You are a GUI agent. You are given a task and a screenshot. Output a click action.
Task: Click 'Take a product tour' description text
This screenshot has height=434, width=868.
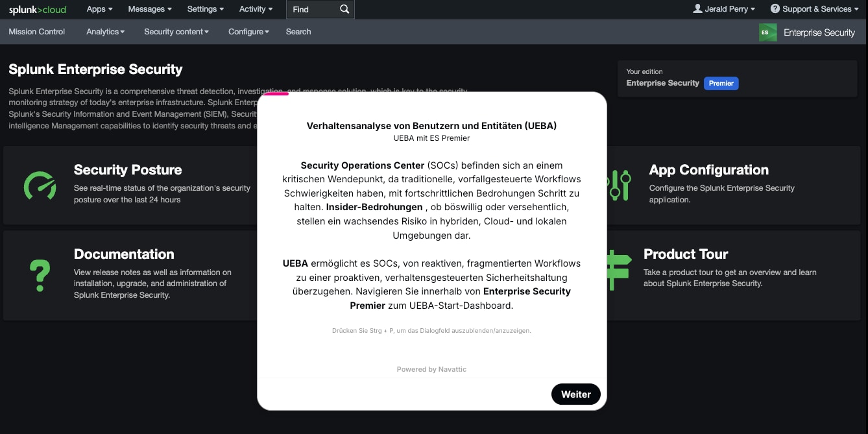pos(730,278)
